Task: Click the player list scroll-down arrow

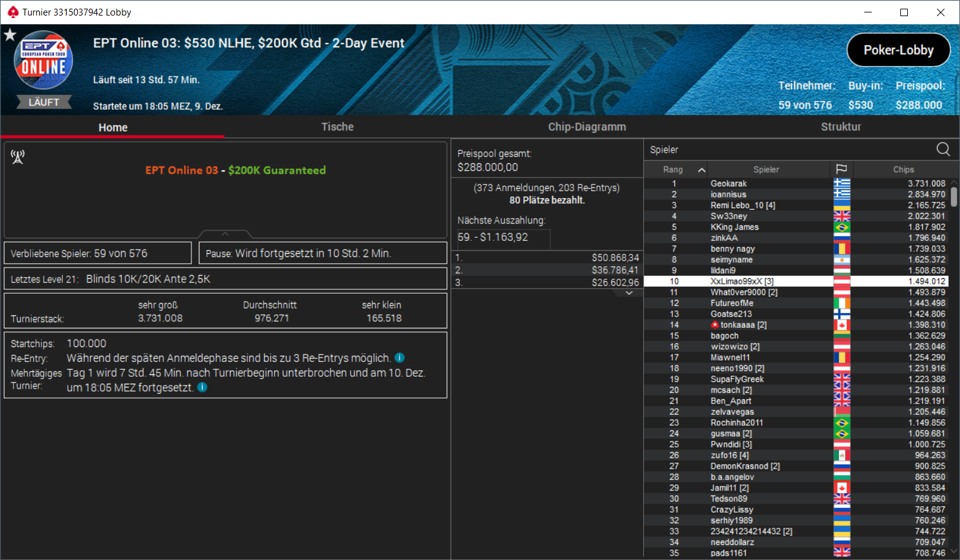Action: click(x=954, y=552)
